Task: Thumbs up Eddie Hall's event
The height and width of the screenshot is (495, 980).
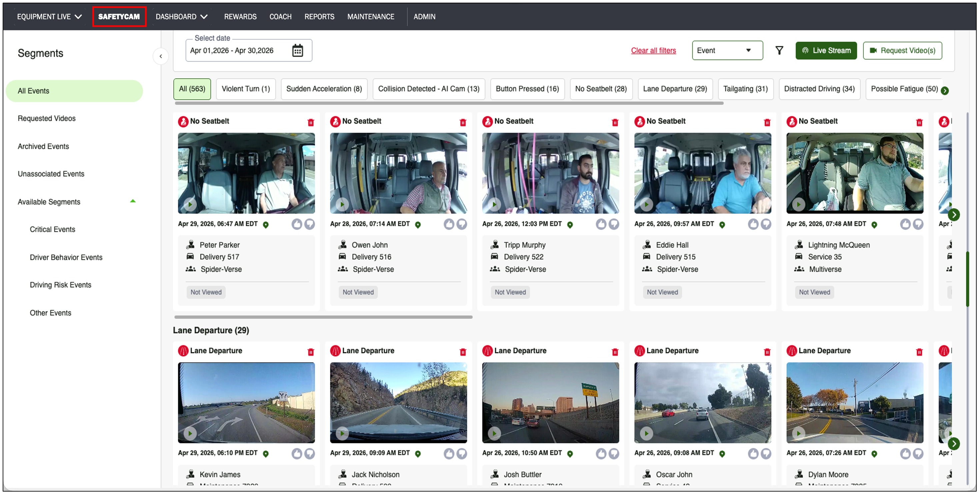Action: (753, 224)
